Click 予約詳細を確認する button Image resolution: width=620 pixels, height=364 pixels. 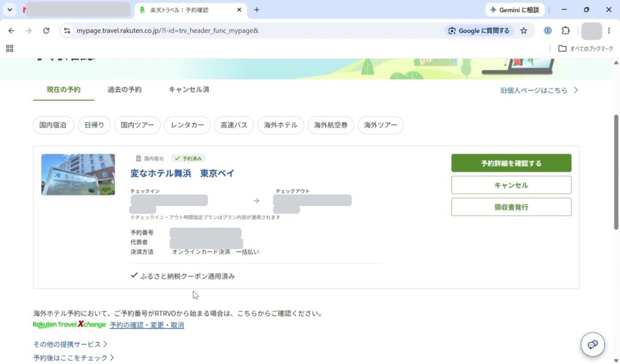pos(511,163)
